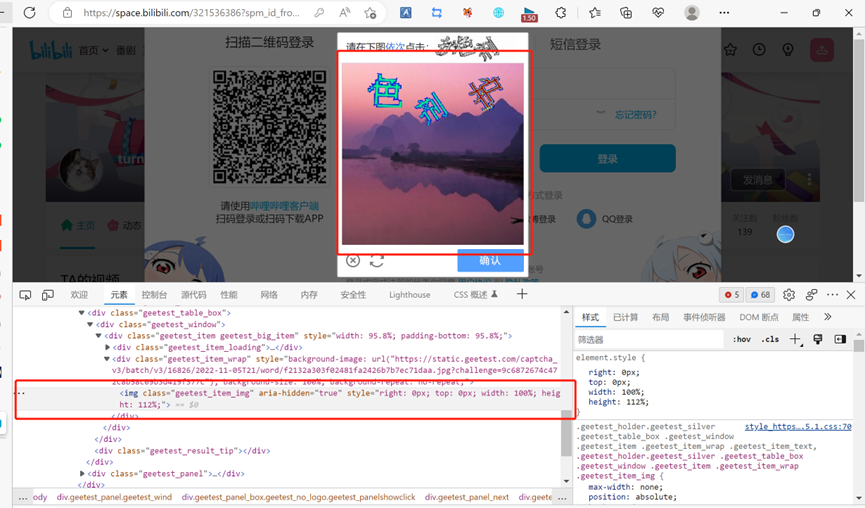Switch to the 源代码 DevTools tab
This screenshot has height=508, width=865.
coord(193,295)
